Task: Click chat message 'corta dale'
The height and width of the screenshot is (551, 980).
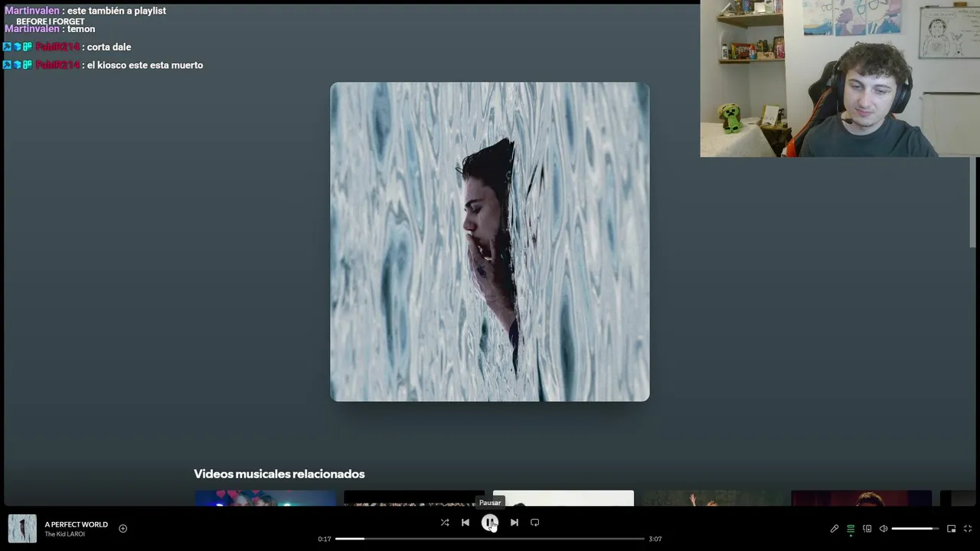Action: tap(109, 47)
